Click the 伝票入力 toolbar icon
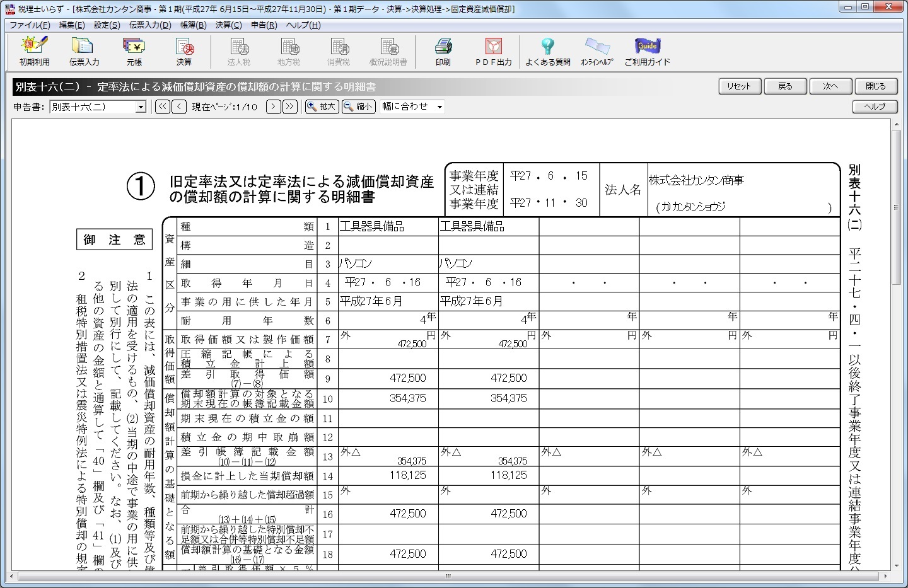 (x=84, y=51)
